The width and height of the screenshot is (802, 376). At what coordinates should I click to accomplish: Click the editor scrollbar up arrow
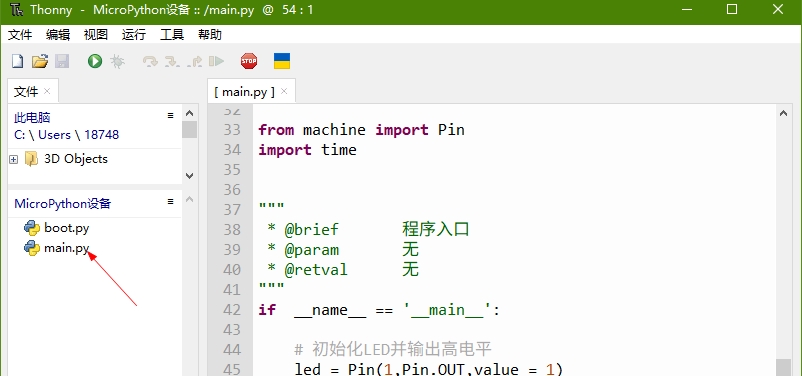point(783,114)
